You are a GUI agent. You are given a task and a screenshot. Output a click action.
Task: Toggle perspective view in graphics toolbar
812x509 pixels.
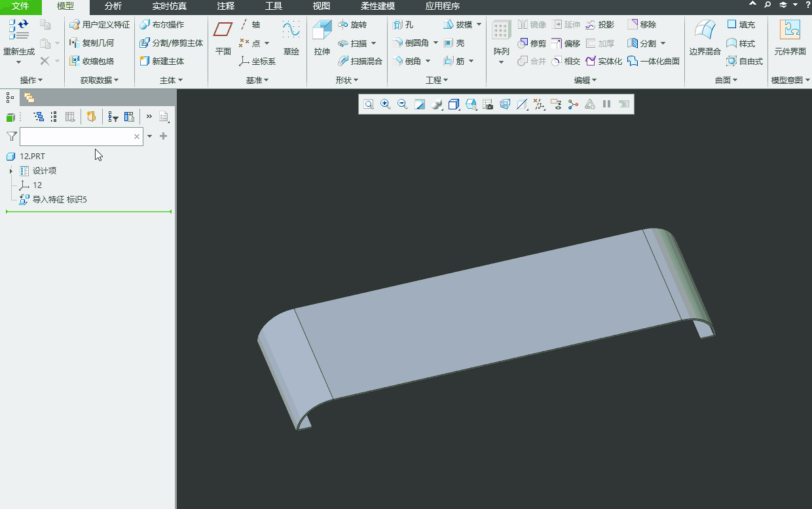(x=505, y=104)
